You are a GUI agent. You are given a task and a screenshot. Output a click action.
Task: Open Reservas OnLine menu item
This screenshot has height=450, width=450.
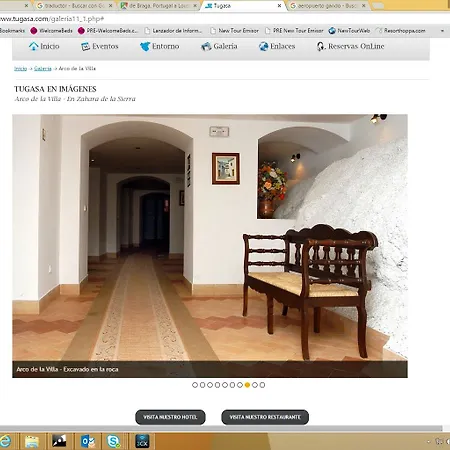click(x=350, y=46)
